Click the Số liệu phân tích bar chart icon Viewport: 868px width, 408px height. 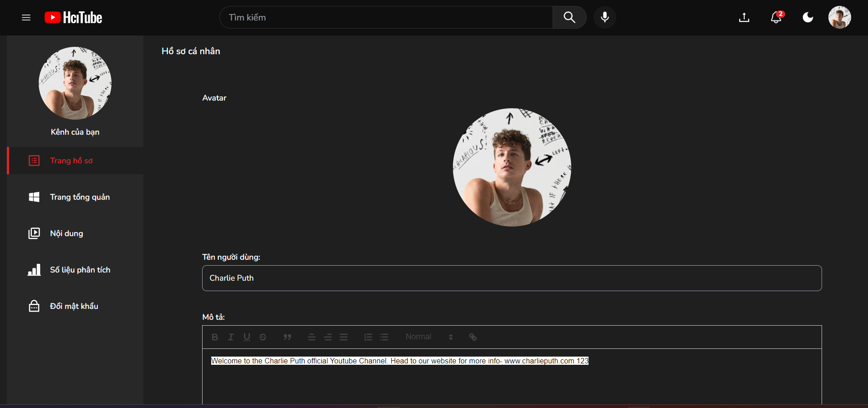pyautogui.click(x=34, y=270)
